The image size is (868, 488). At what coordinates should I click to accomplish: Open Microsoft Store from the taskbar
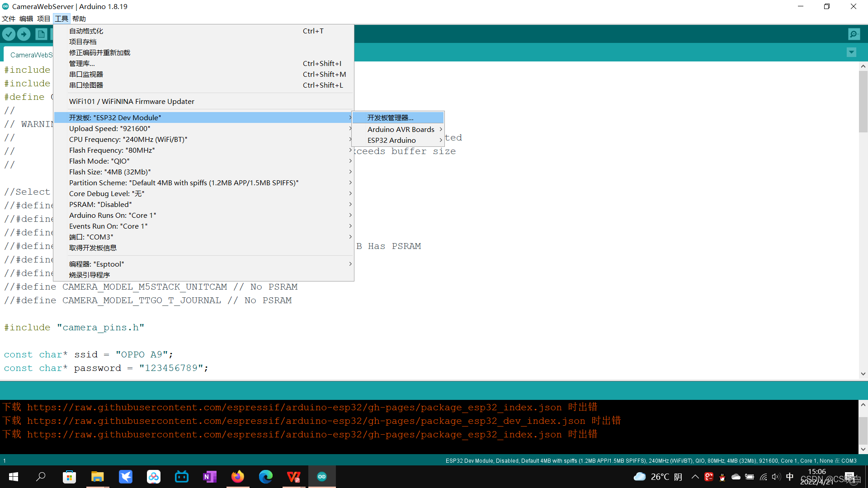pos(69,477)
